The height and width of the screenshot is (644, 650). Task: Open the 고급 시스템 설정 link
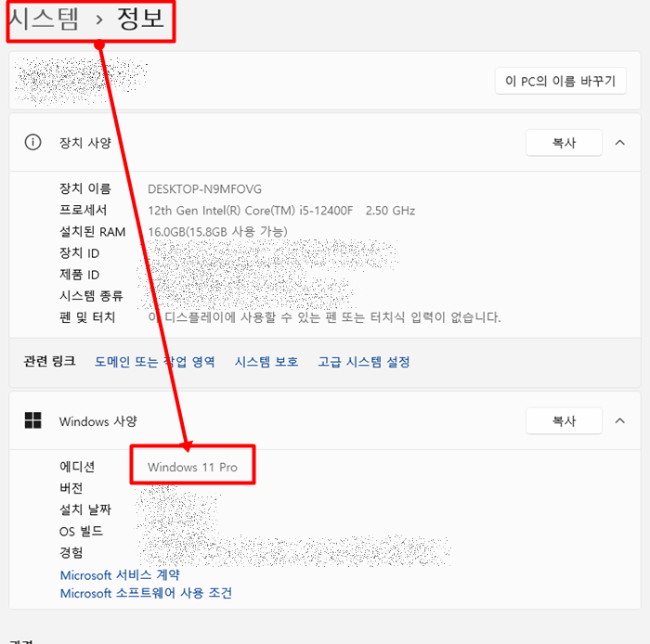364,362
